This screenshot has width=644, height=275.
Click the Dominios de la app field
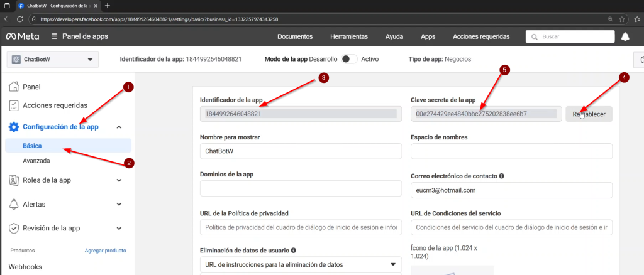pos(301,188)
